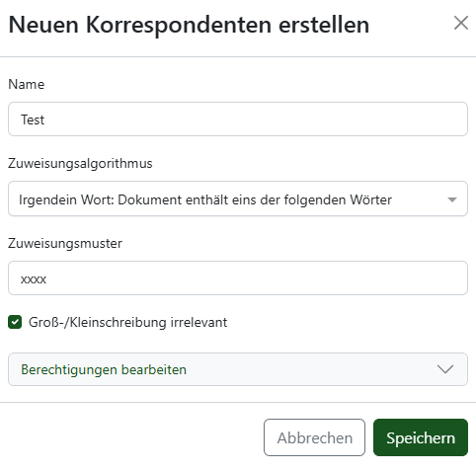Screen dimensions: 476x472
Task: Click the Zuweisungsalgorithmus label
Action: (80, 164)
